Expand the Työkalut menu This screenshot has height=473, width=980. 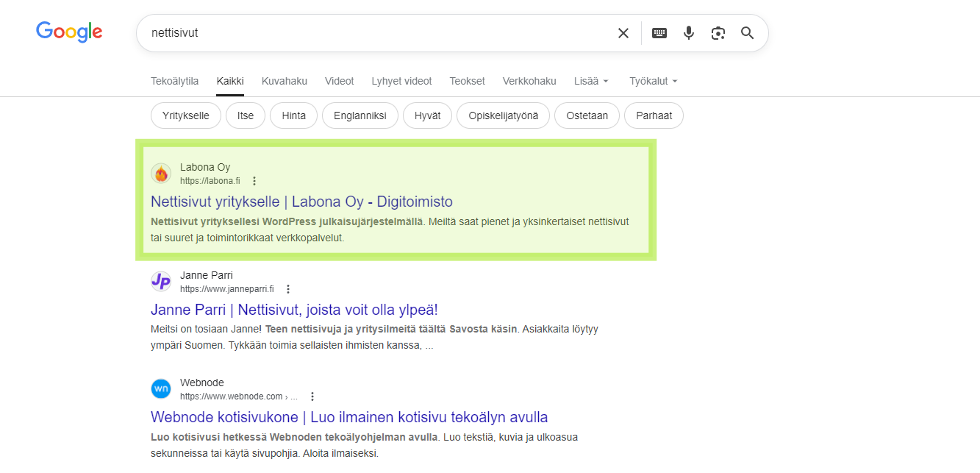[653, 81]
